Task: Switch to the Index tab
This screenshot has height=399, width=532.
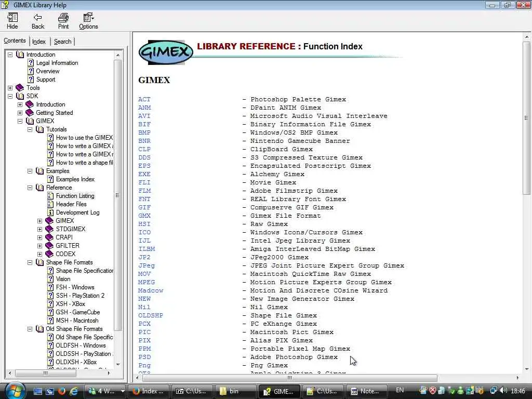Action: 38,42
